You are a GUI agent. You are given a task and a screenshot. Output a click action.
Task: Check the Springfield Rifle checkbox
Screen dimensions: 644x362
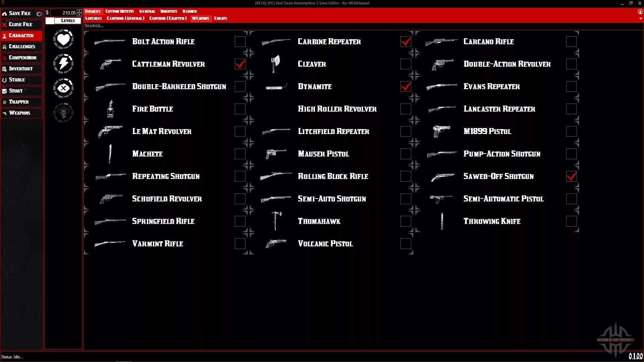(x=240, y=221)
